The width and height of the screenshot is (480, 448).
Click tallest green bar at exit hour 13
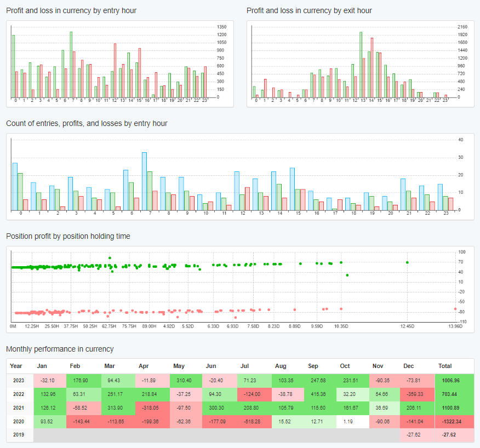(361, 65)
